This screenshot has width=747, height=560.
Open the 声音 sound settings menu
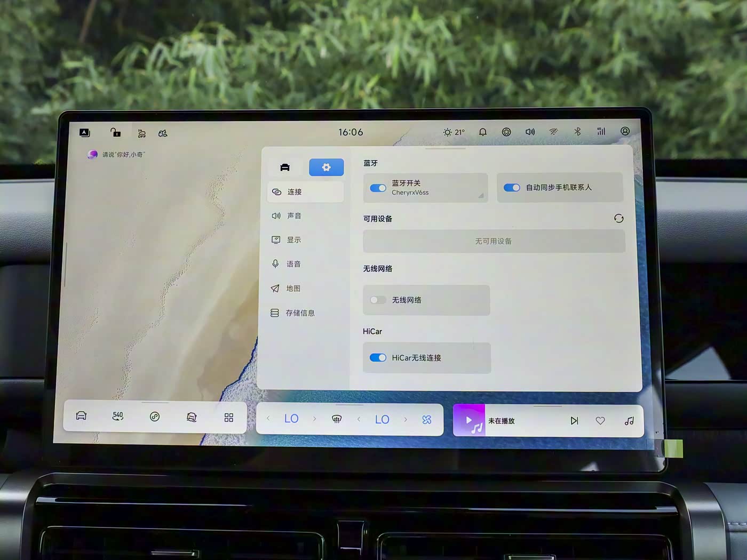[x=294, y=216]
